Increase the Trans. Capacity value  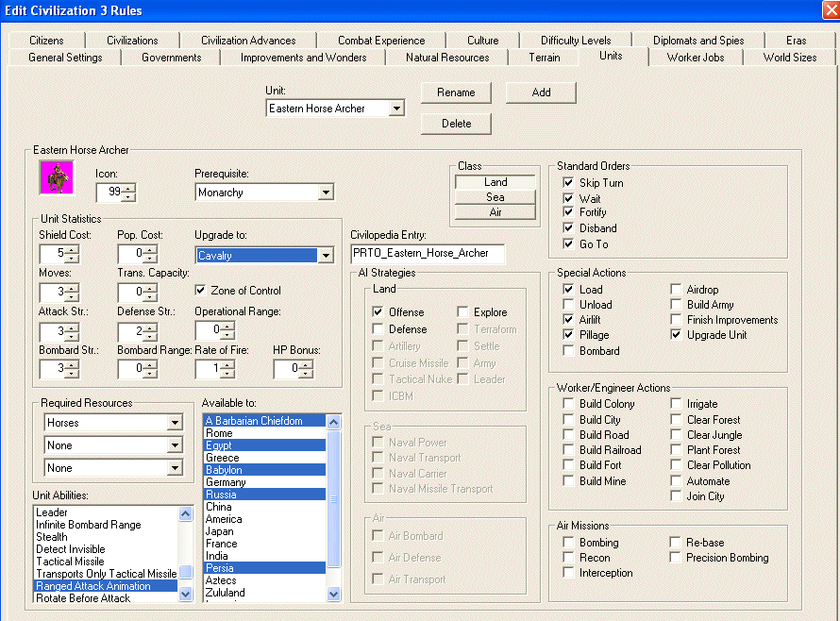(x=149, y=288)
